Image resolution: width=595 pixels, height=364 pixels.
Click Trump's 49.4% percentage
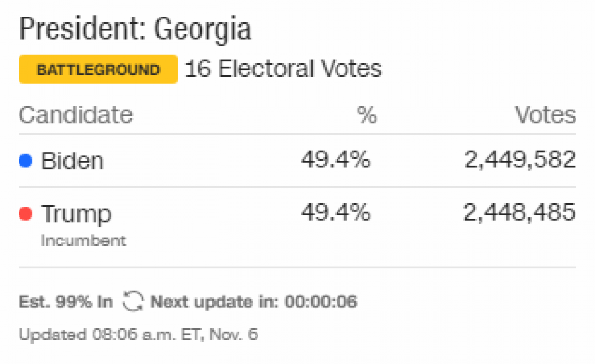tap(335, 212)
